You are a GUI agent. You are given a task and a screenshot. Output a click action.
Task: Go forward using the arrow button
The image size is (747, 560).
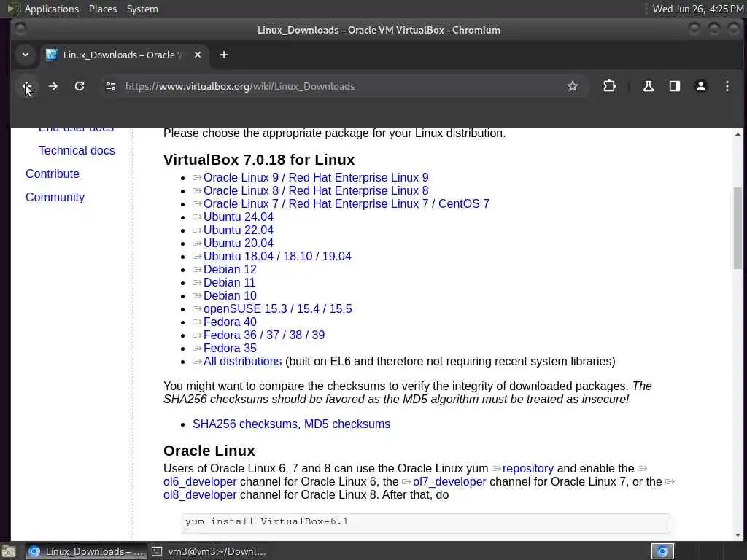coord(53,86)
